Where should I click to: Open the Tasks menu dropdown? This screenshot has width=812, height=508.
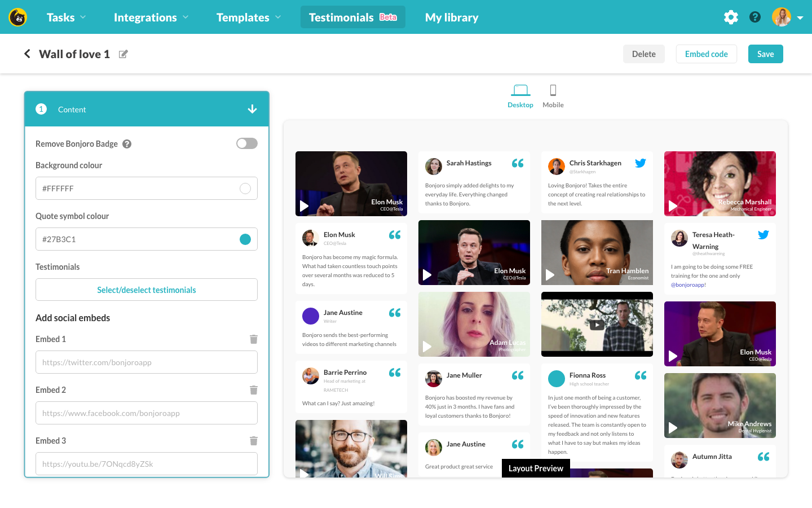coord(67,17)
